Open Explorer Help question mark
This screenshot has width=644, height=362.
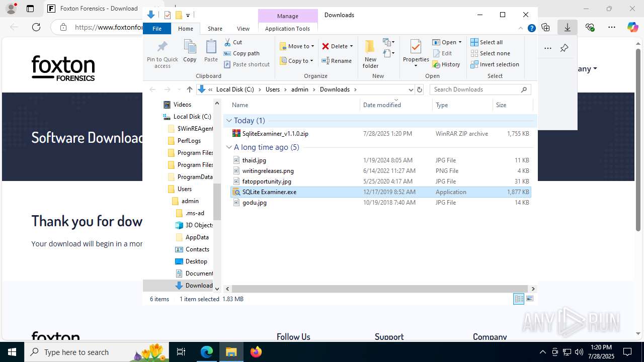[x=531, y=29]
